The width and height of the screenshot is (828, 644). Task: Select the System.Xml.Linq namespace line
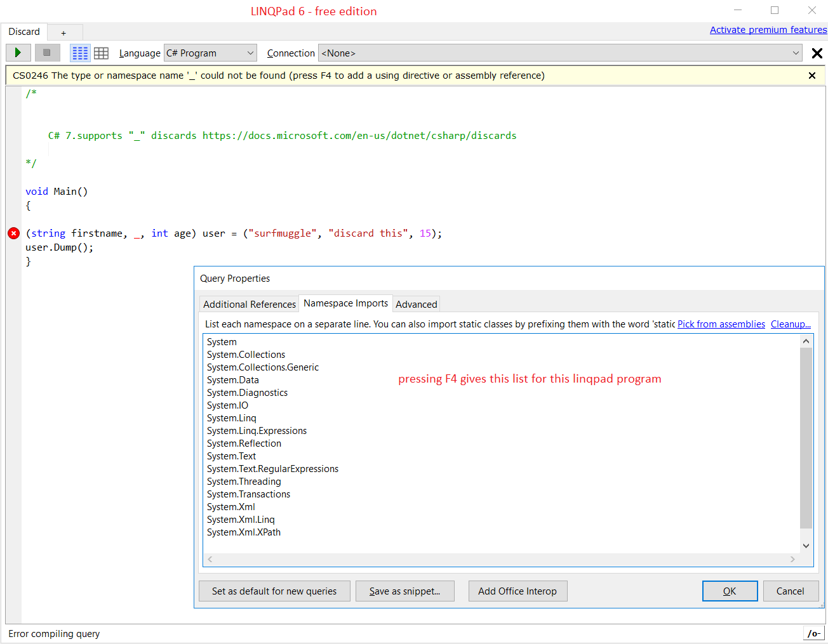(241, 520)
